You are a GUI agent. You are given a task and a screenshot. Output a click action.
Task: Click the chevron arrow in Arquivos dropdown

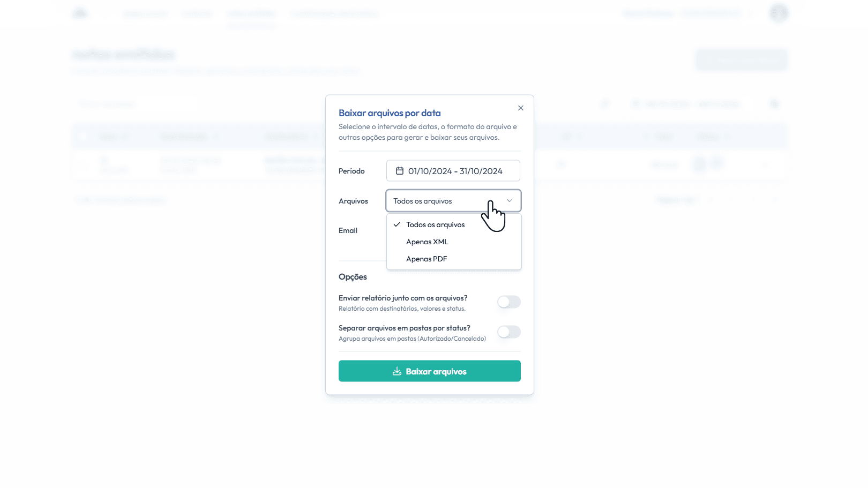tap(510, 201)
